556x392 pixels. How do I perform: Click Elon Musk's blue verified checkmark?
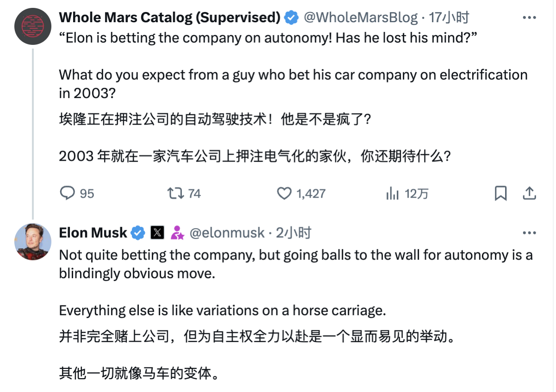click(138, 233)
